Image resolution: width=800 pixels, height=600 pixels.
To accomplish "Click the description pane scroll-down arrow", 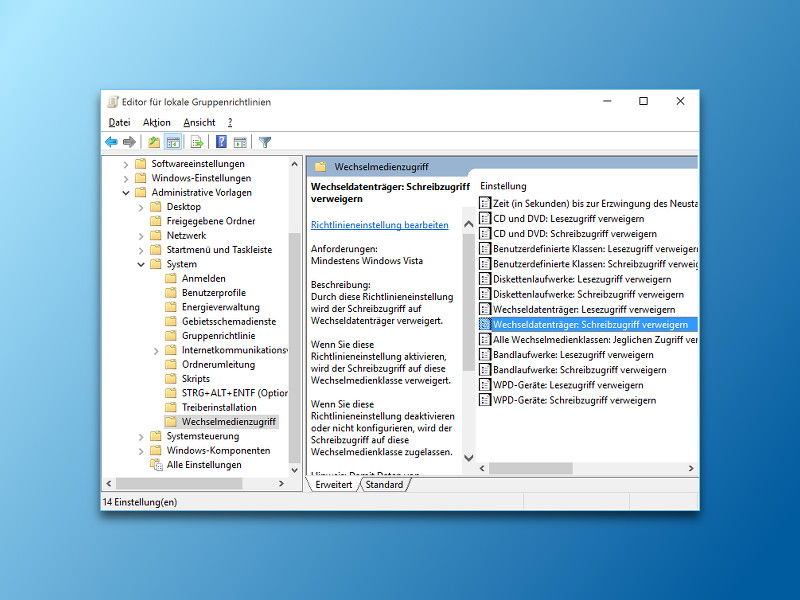I will pos(469,458).
